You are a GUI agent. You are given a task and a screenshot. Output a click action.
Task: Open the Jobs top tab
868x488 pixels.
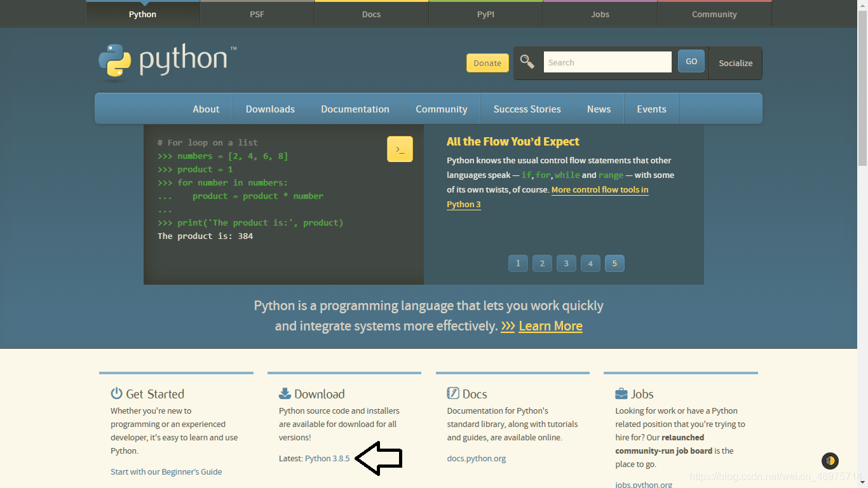(x=600, y=13)
